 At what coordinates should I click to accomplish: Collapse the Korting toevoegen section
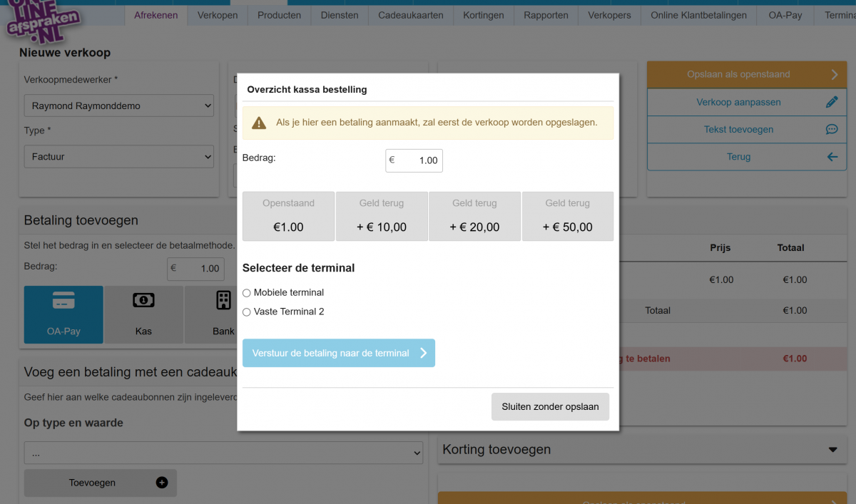pos(831,450)
